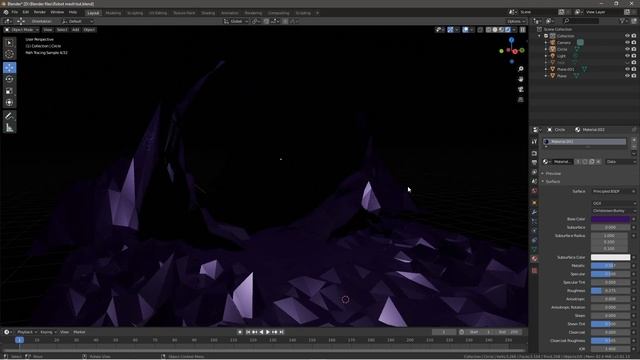Click the Roughness slider
Viewport: 640px width, 360px height.
point(611,291)
